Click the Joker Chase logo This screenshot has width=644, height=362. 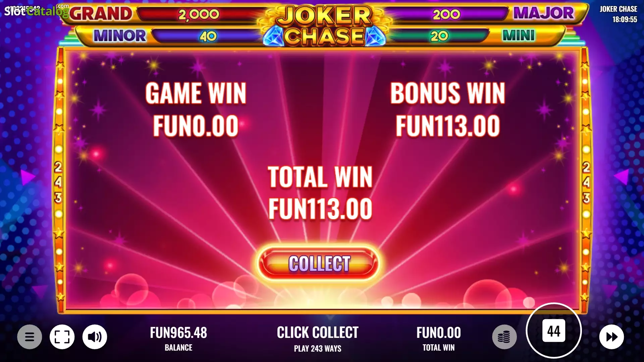(x=324, y=25)
